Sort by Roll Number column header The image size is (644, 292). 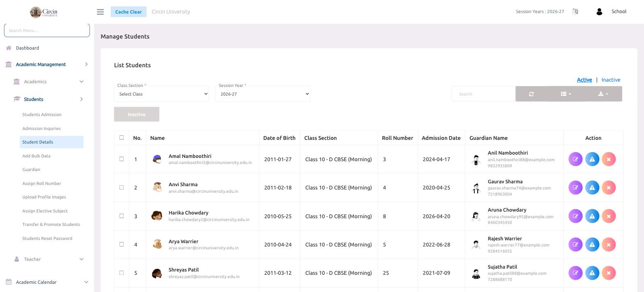(x=397, y=138)
